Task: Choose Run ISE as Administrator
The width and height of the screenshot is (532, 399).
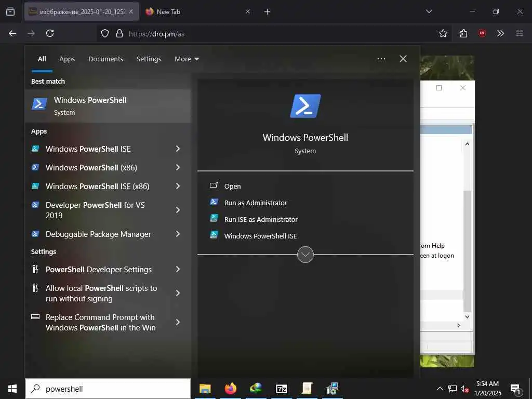Action: pos(261,220)
